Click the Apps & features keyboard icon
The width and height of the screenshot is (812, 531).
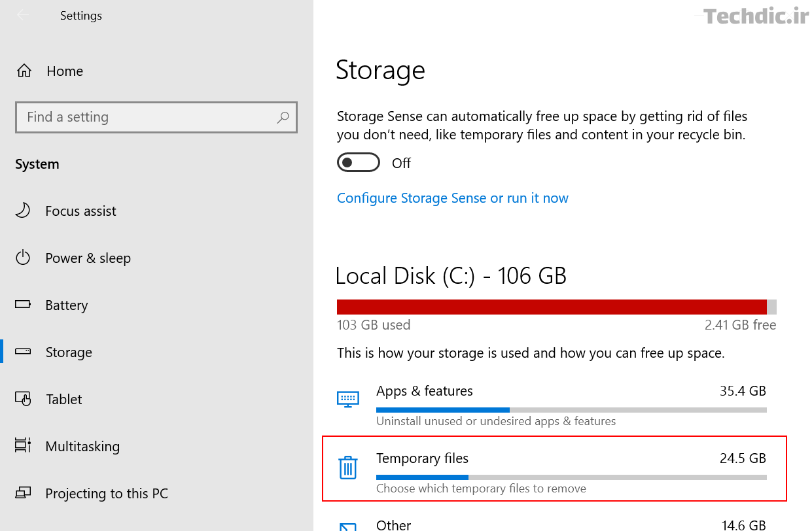coord(348,399)
